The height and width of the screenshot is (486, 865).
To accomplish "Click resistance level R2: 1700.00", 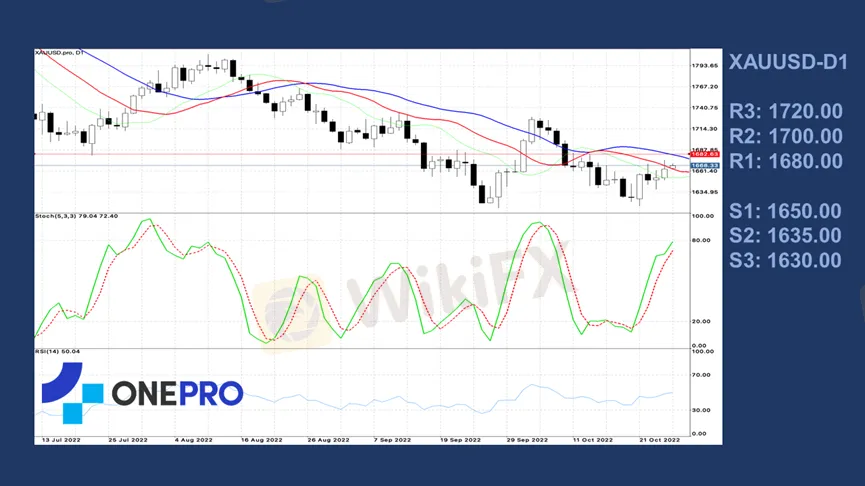I will pos(785,136).
